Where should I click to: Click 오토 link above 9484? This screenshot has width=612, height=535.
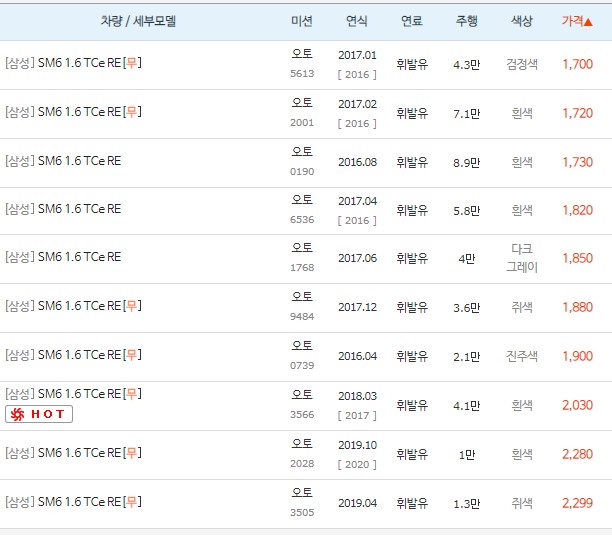[x=302, y=297]
